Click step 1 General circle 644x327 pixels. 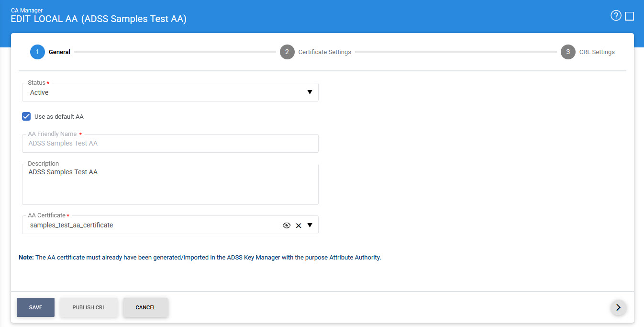(37, 52)
